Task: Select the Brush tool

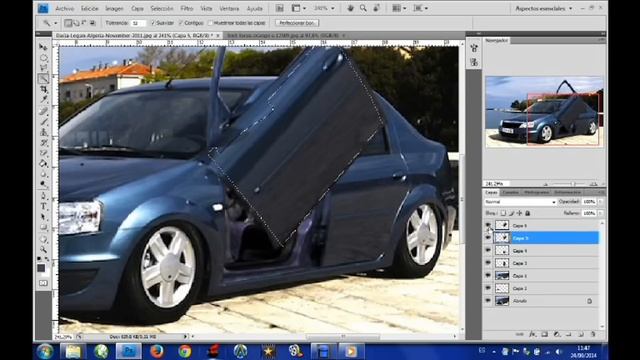Action: point(43,122)
